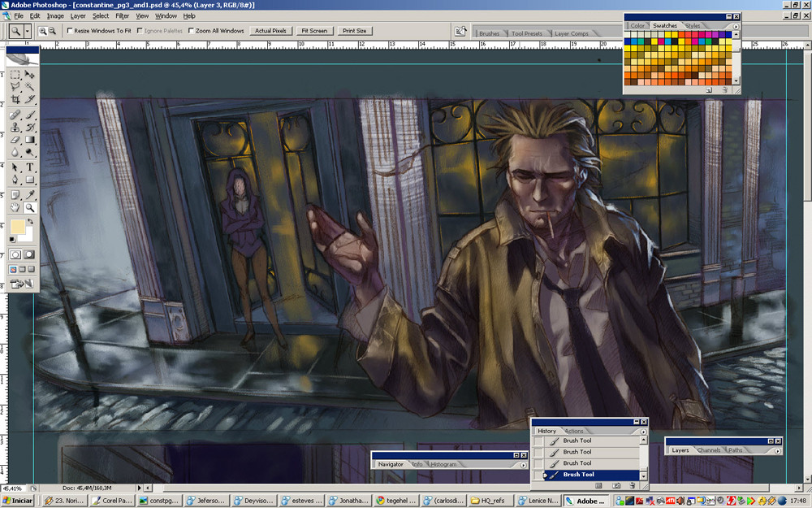Click the Fit Screen button
The image size is (812, 508).
click(x=314, y=31)
